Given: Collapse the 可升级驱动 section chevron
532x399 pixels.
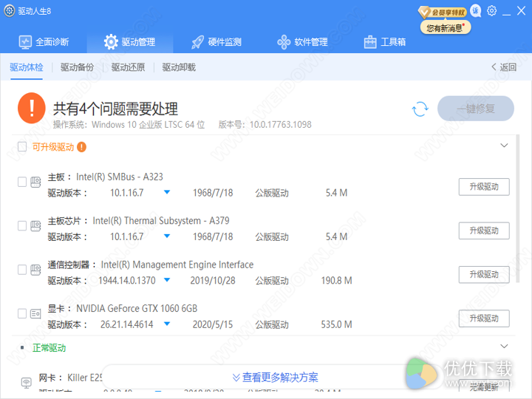Looking at the screenshot, I should (x=504, y=146).
